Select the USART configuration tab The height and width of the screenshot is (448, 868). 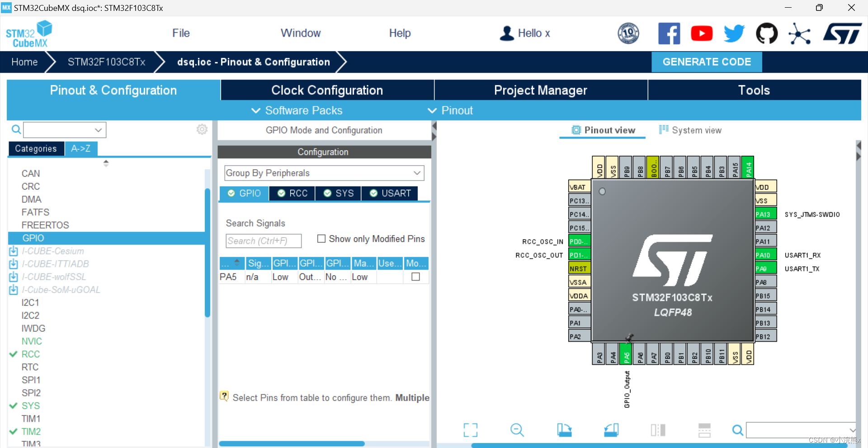390,193
